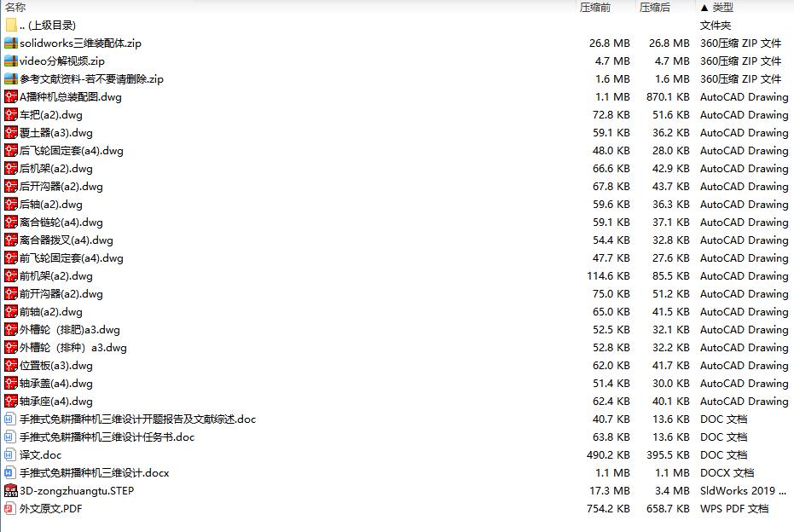Click the 轴承座(a4).dwg file icon

pyautogui.click(x=11, y=402)
